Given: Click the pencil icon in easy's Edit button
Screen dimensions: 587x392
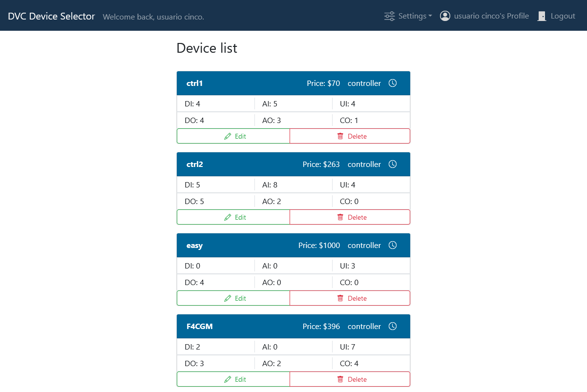Looking at the screenshot, I should tap(228, 298).
